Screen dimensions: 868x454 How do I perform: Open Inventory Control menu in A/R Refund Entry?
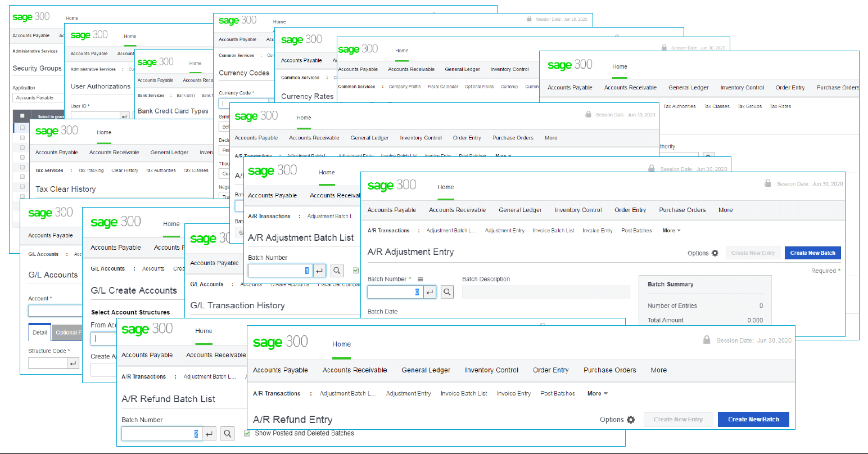point(491,370)
